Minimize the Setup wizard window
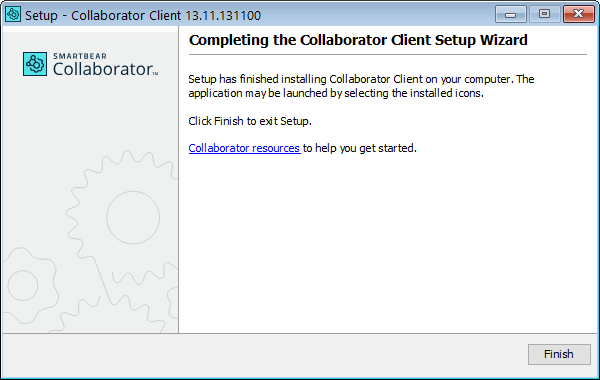The width and height of the screenshot is (600, 380). point(510,15)
